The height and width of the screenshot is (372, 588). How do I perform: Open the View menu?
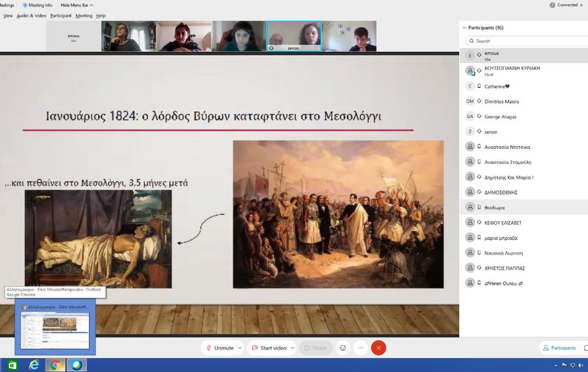(x=8, y=16)
